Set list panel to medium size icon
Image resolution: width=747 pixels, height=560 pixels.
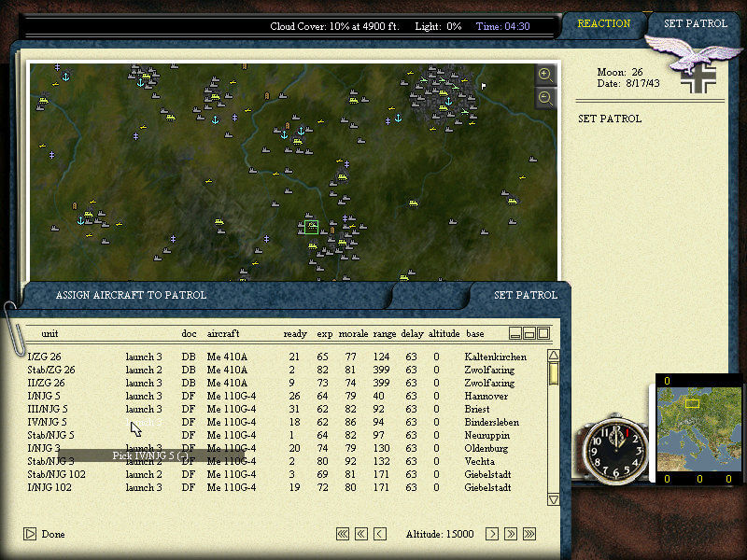pos(529,333)
